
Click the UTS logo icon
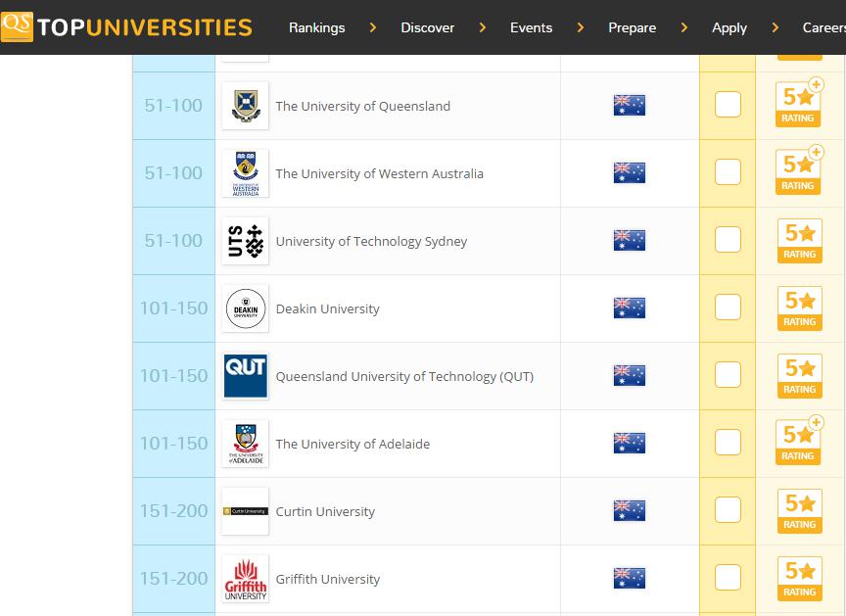[x=245, y=241]
